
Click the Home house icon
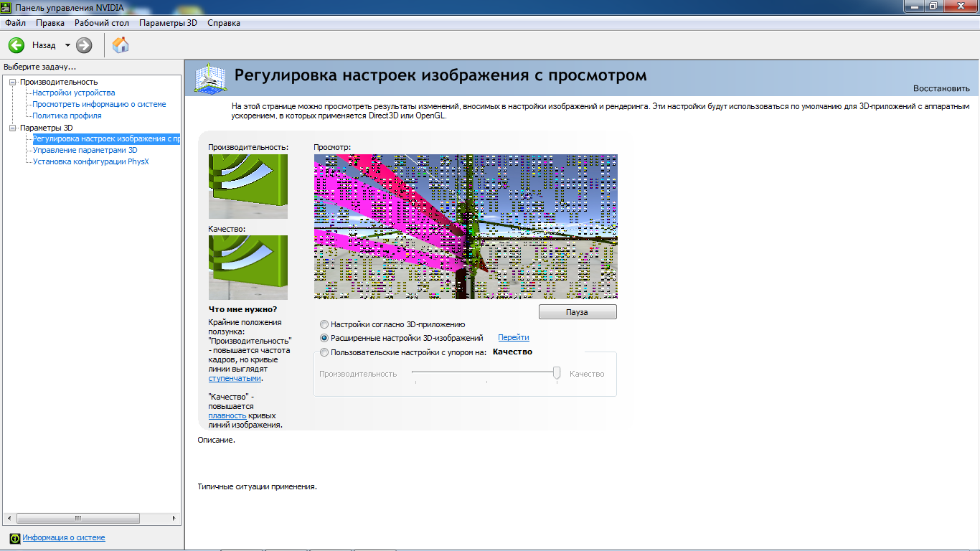coord(121,45)
